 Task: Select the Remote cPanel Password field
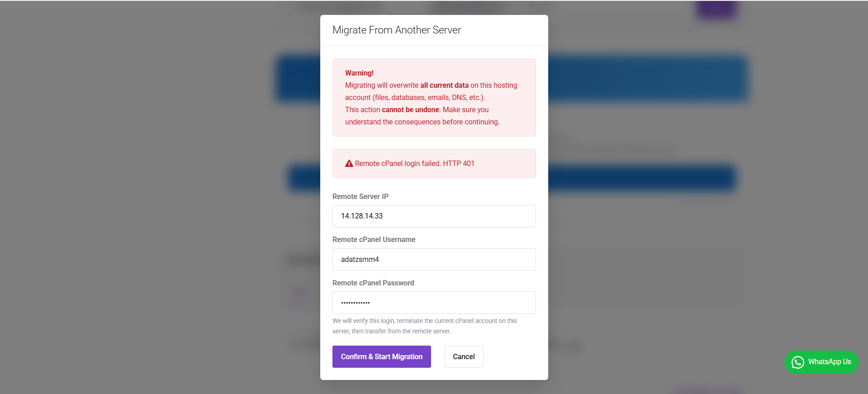[434, 303]
